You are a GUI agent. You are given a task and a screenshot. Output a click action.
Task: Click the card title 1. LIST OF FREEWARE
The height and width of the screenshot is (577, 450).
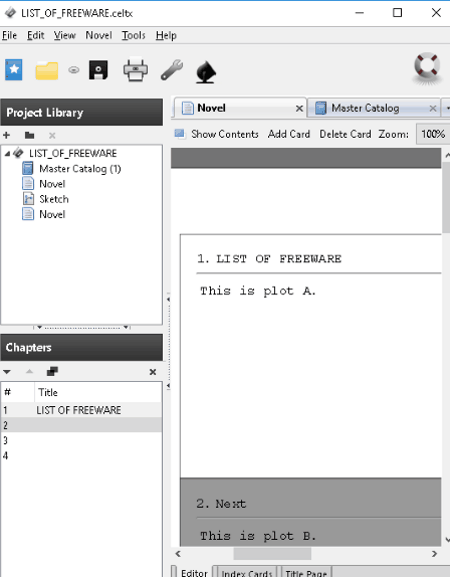(269, 259)
